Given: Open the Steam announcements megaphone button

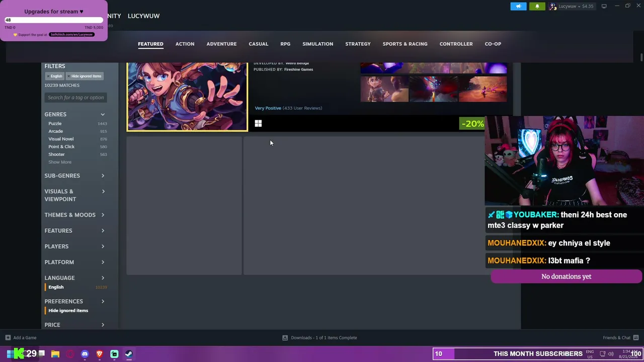Looking at the screenshot, I should [x=518, y=6].
